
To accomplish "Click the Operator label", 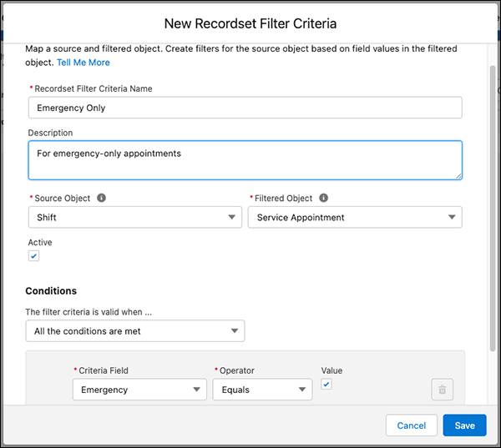I will (x=237, y=370).
